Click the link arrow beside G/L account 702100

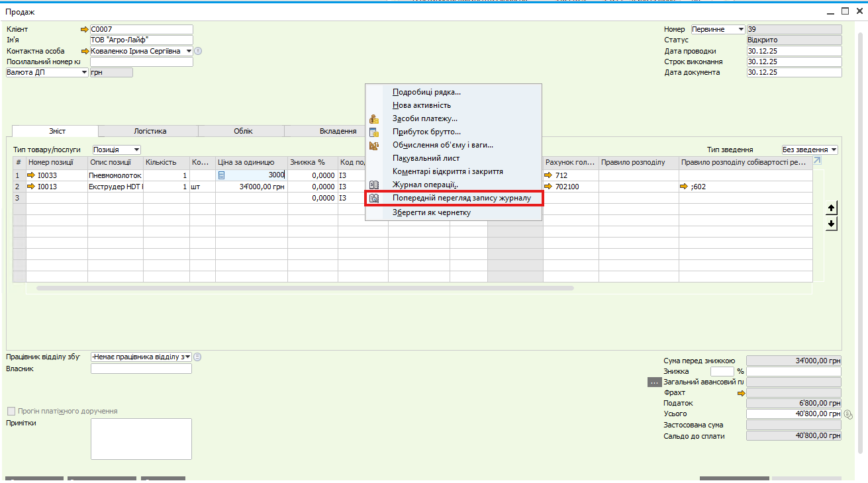[548, 187]
